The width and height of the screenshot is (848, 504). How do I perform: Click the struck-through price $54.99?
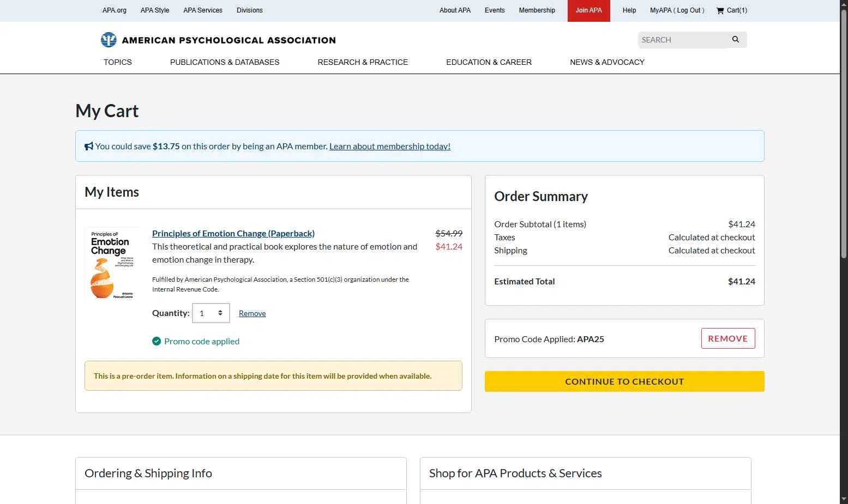[x=449, y=233]
